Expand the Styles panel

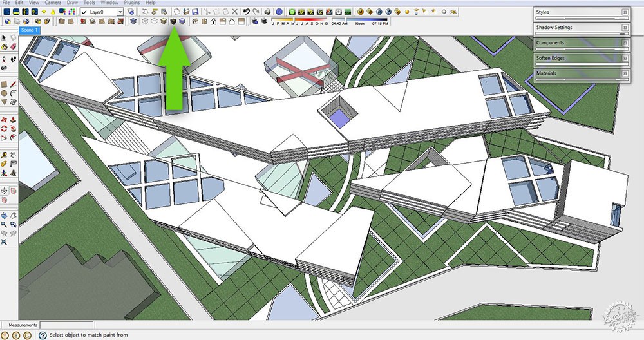tap(625, 12)
